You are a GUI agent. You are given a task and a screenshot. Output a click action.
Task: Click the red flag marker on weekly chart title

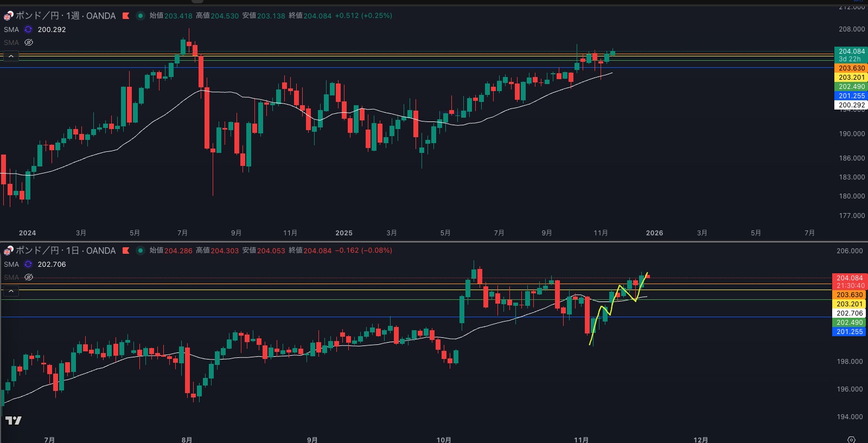[126, 16]
